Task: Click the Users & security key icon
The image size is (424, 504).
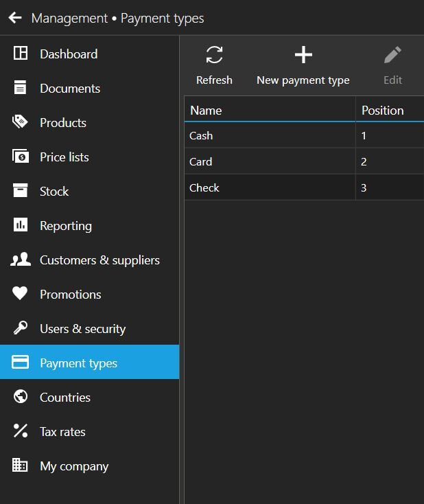Action: click(21, 328)
